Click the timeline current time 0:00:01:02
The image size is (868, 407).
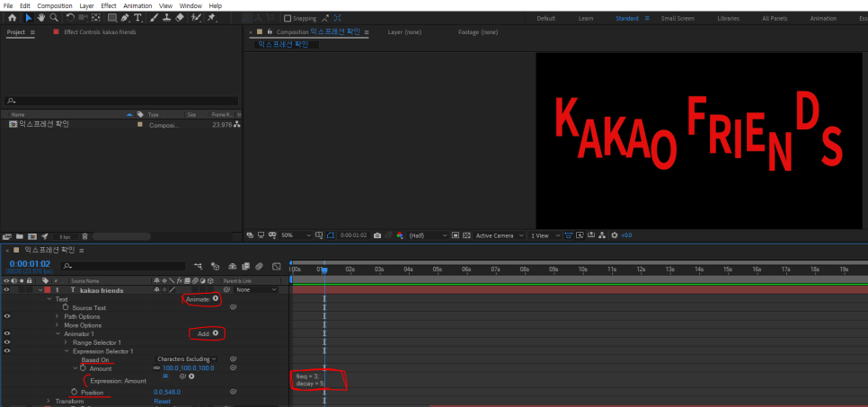pos(30,264)
